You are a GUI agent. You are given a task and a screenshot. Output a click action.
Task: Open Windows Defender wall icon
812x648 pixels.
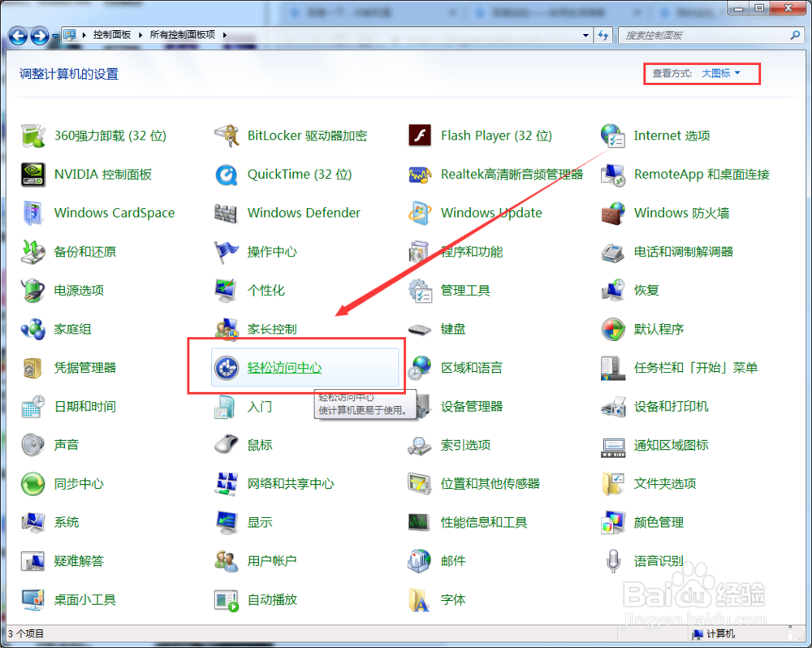pyautogui.click(x=227, y=213)
